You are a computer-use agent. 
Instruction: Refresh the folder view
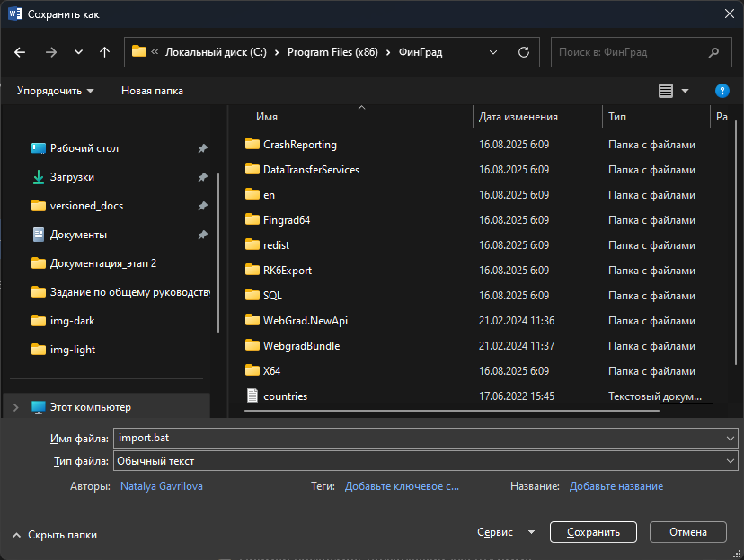(x=523, y=52)
